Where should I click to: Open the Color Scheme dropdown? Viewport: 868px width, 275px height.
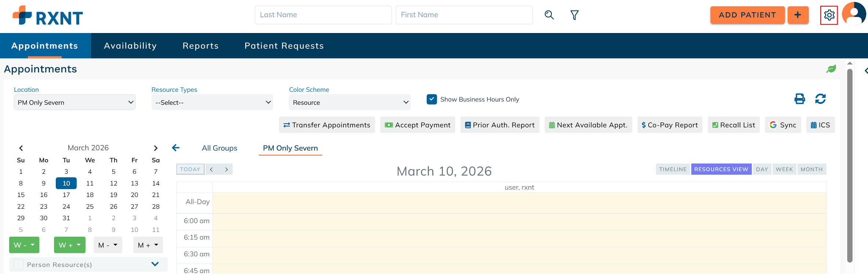point(350,102)
